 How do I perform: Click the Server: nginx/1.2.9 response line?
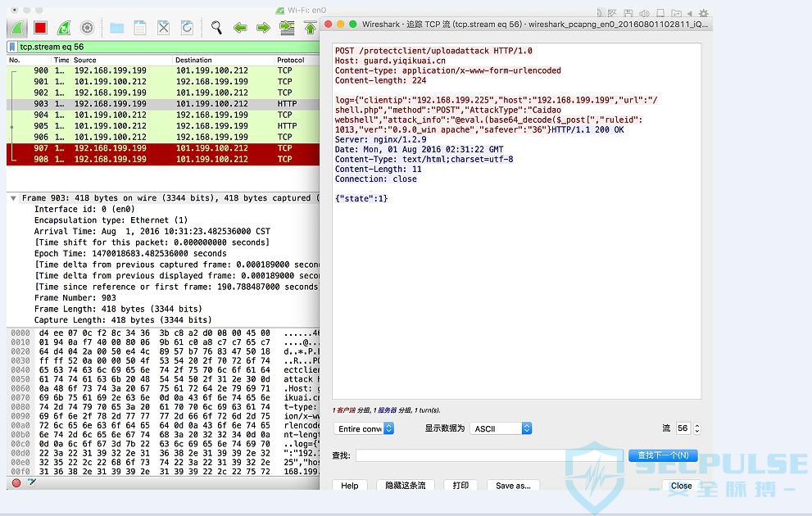coord(381,140)
